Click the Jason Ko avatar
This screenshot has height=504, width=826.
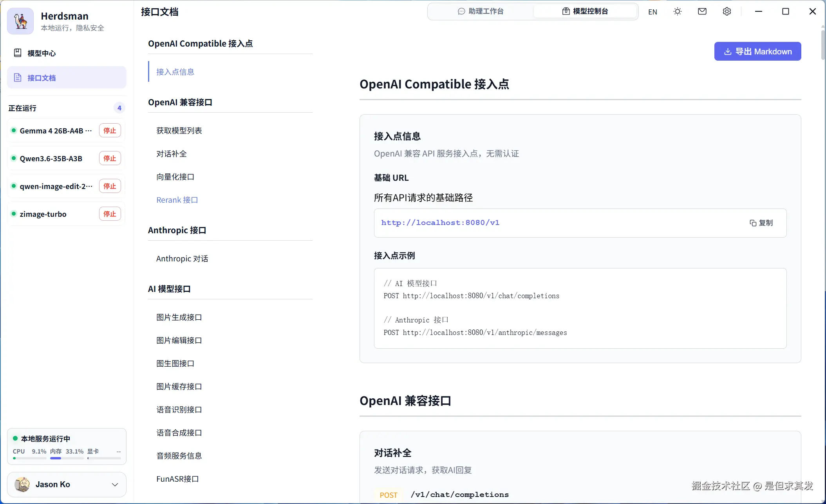click(x=22, y=484)
